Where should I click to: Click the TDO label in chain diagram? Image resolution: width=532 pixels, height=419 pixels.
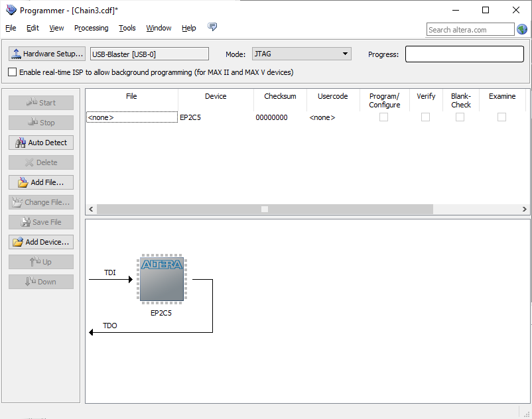(x=110, y=326)
